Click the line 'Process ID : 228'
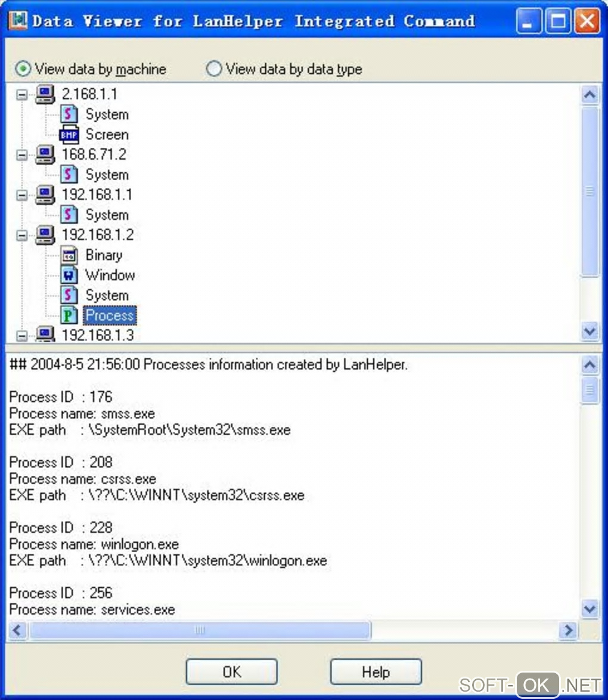 tap(61, 527)
